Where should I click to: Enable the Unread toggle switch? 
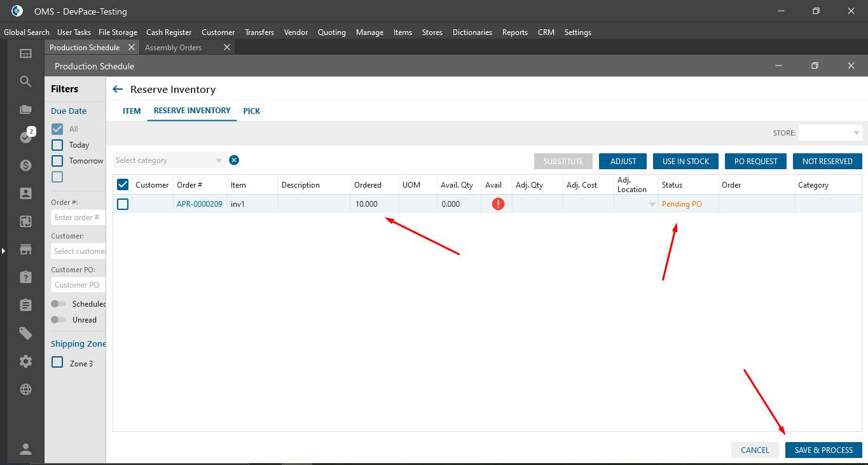59,320
